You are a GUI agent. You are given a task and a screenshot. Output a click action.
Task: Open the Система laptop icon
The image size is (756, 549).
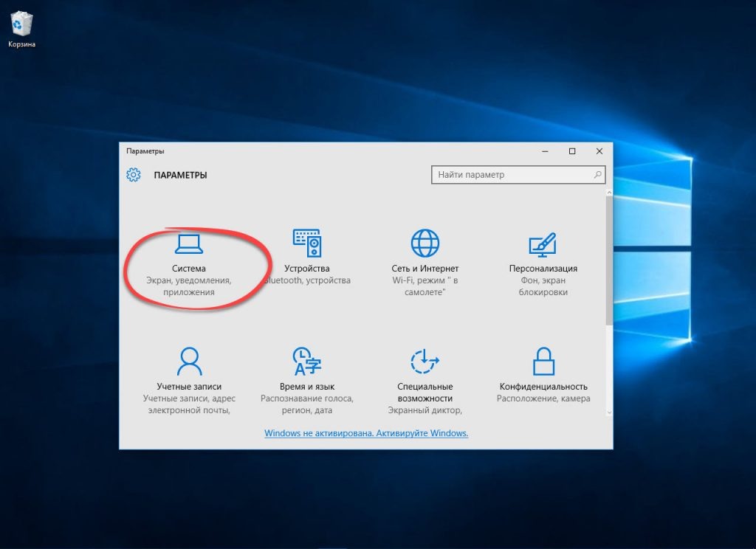pos(188,243)
